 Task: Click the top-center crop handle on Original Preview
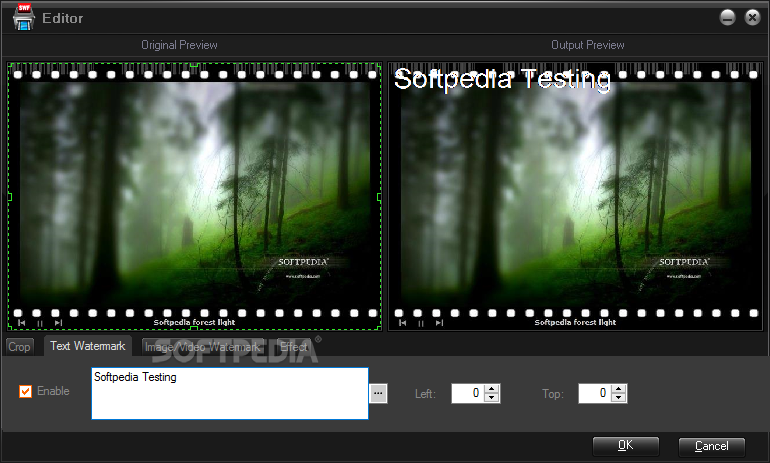194,64
